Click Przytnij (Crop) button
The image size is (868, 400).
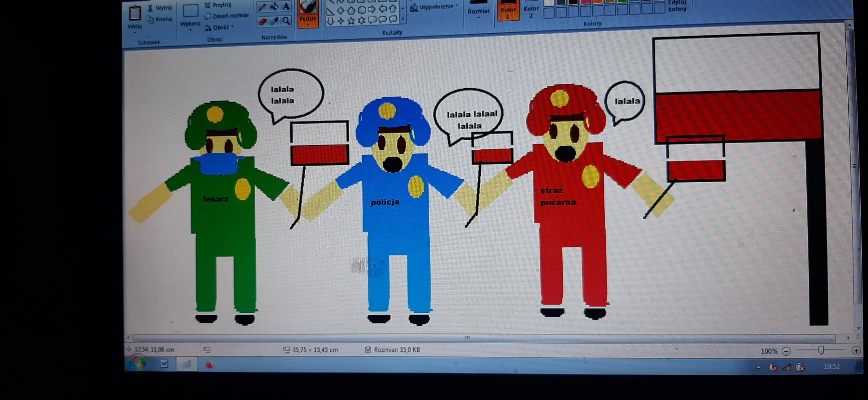(218, 5)
